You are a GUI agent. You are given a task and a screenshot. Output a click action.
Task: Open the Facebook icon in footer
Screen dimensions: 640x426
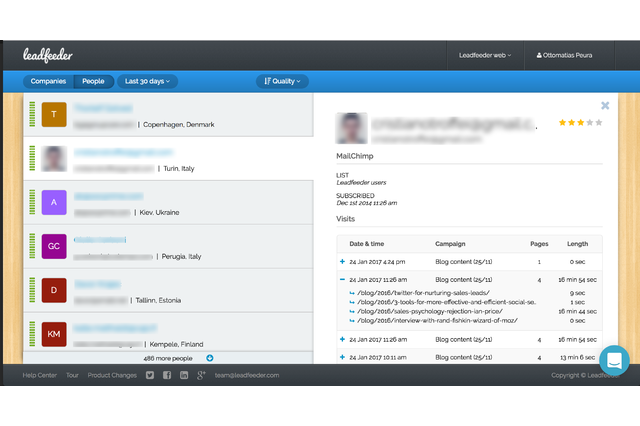tap(167, 375)
